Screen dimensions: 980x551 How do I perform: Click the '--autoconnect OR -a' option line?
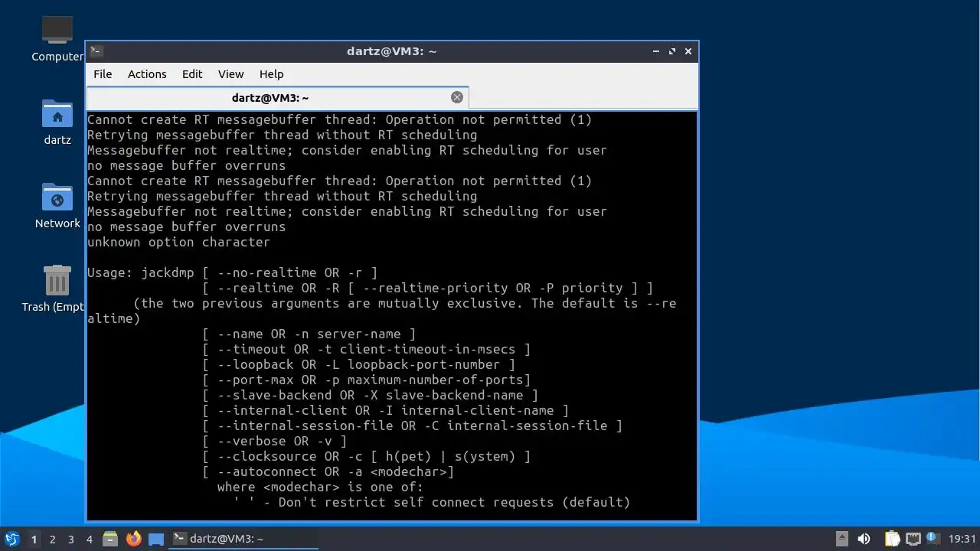point(328,471)
